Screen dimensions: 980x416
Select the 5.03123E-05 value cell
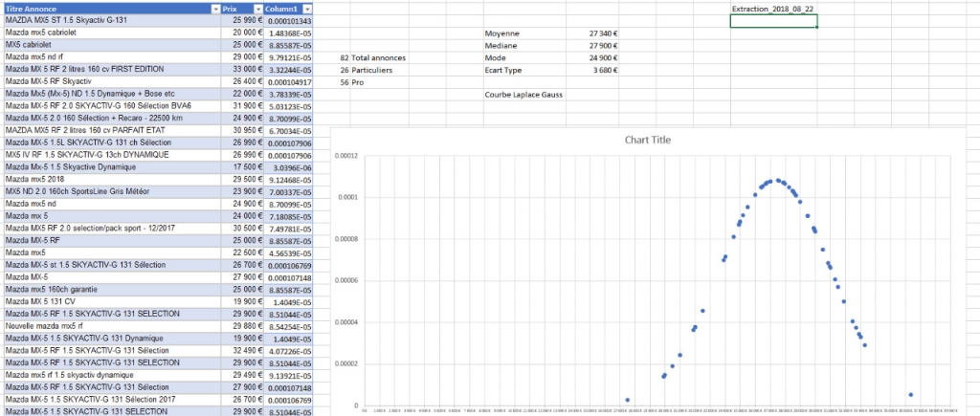[x=288, y=106]
